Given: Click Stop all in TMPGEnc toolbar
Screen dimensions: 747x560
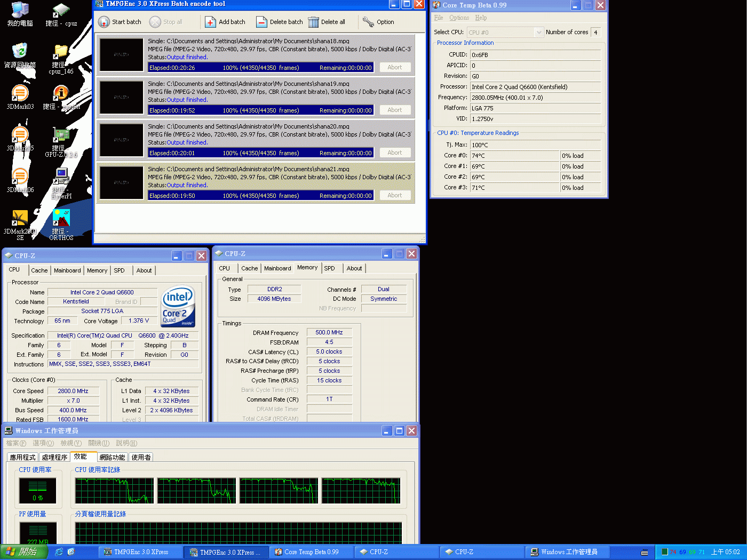Looking at the screenshot, I should pyautogui.click(x=166, y=22).
